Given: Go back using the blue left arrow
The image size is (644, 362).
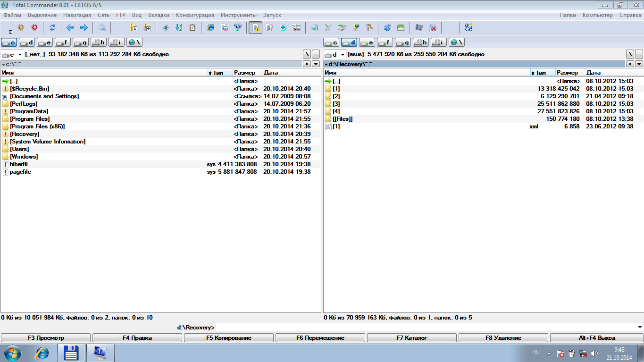Looking at the screenshot, I should point(70,28).
